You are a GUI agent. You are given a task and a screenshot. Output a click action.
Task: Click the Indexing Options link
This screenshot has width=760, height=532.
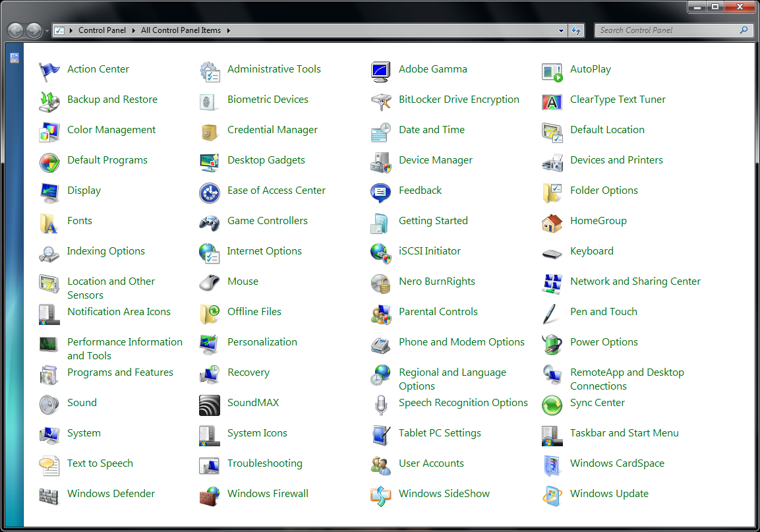coord(105,251)
